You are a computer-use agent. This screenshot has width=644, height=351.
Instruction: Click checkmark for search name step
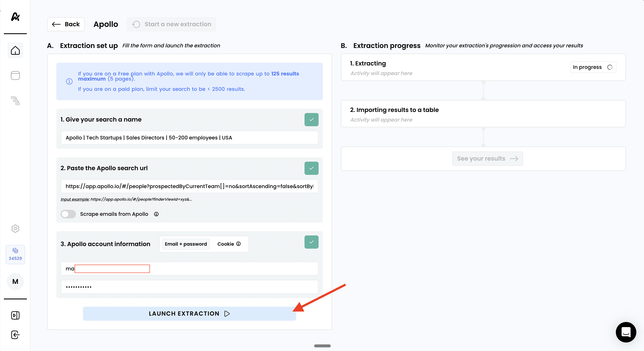click(x=311, y=119)
